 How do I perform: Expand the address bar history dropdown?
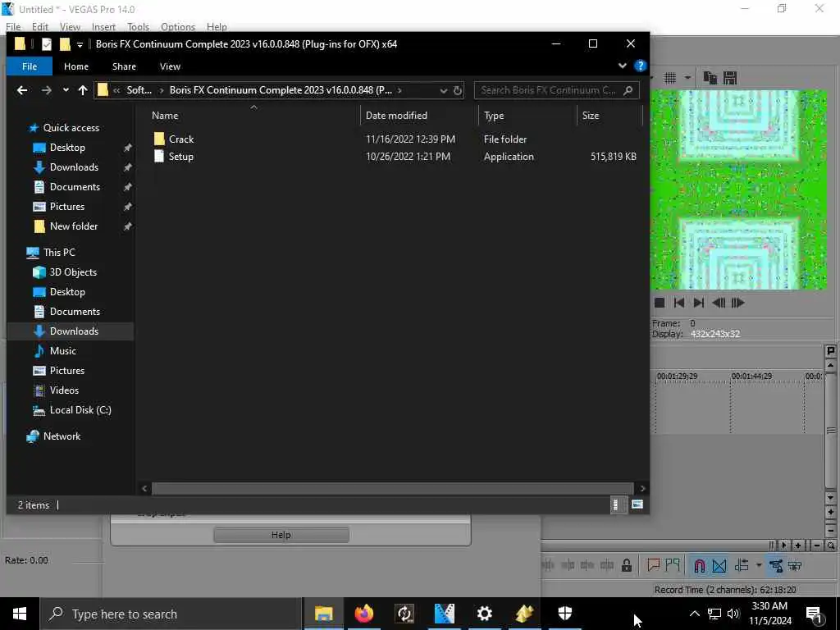pos(443,90)
